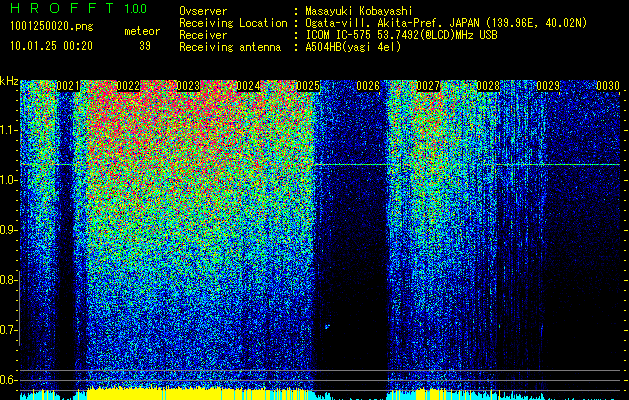
Task: Click the Receiving antenna field label
Action: click(x=230, y=47)
